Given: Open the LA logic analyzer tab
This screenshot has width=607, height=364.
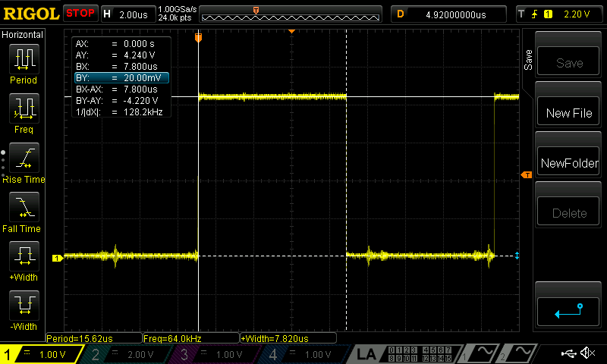Looking at the screenshot, I should tap(367, 354).
